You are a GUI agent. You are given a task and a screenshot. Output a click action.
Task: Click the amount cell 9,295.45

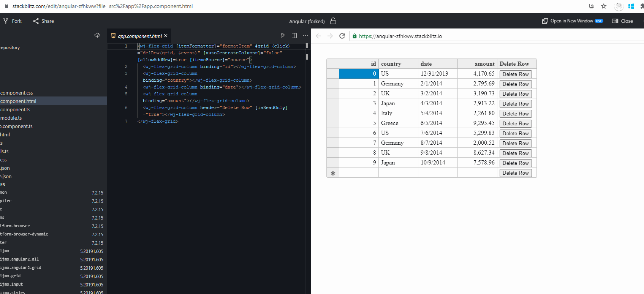coord(477,123)
